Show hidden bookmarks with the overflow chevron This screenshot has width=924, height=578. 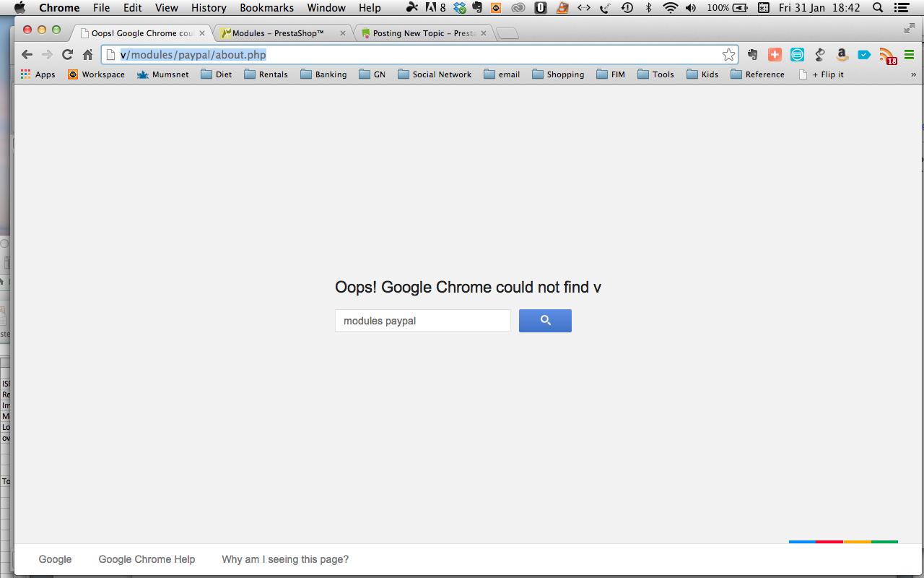(x=913, y=74)
